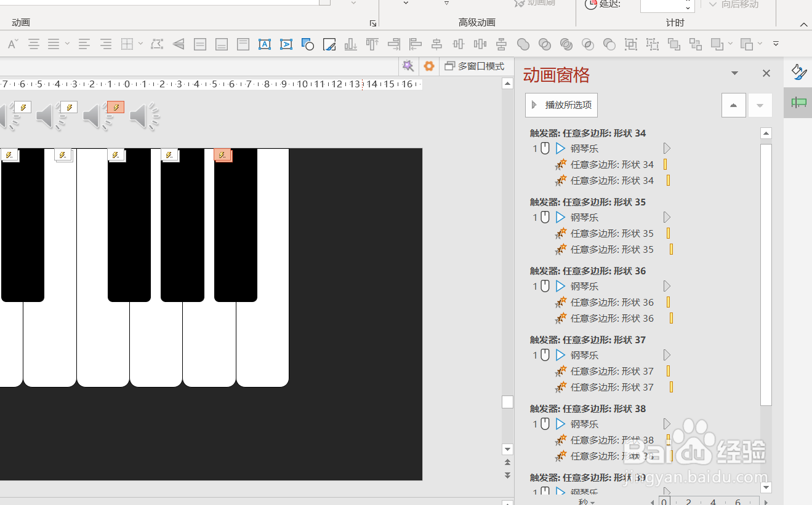Click the table borders icon

click(x=127, y=44)
